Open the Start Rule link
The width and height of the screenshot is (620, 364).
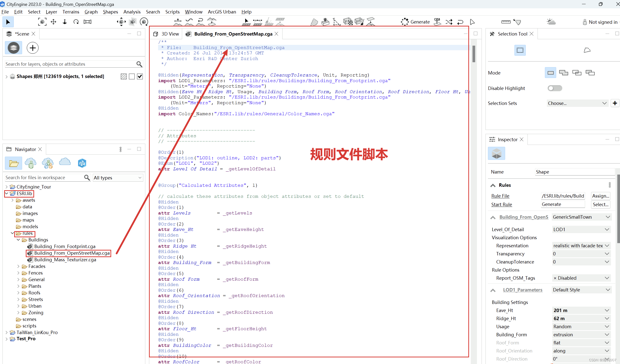click(x=501, y=204)
